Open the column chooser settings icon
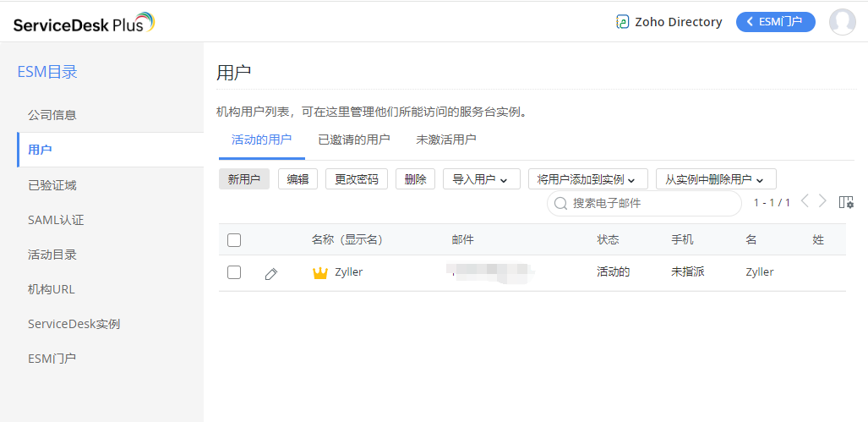 (846, 202)
